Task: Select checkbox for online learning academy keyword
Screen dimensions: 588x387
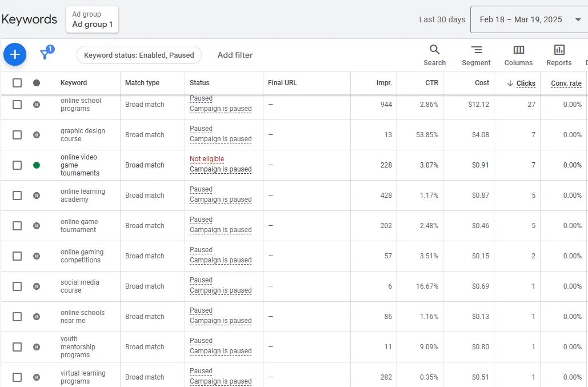Action: tap(17, 196)
